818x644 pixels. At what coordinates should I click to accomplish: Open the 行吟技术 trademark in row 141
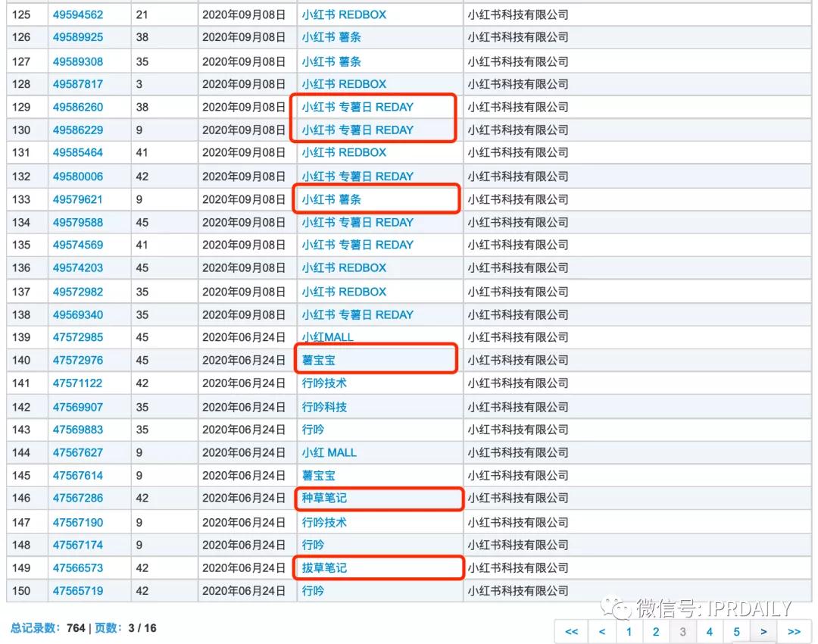[x=324, y=383]
